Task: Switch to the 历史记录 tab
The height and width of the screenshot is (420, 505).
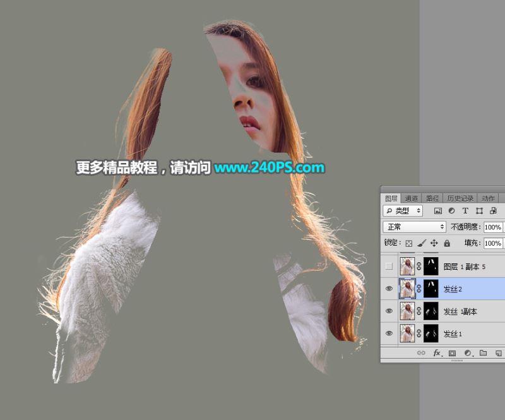Action: (460, 198)
